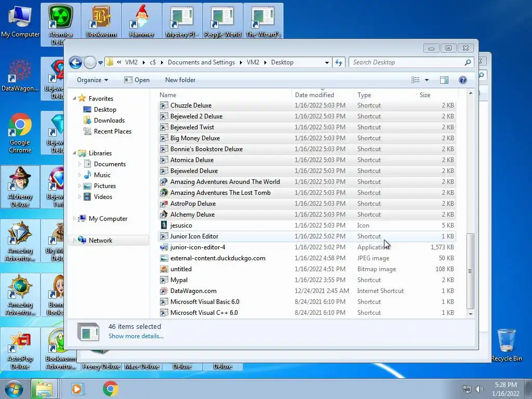Collapse the Libraries group

click(74, 153)
